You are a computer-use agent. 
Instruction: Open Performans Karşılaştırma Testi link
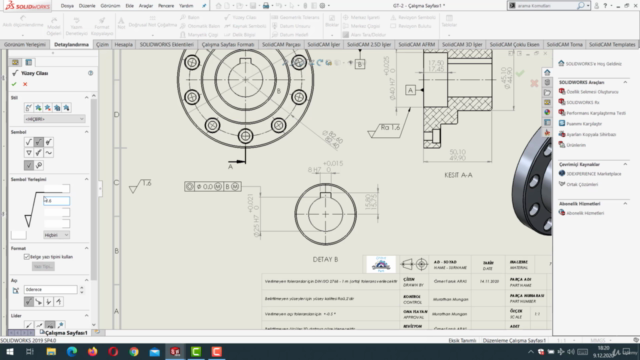[x=596, y=113]
